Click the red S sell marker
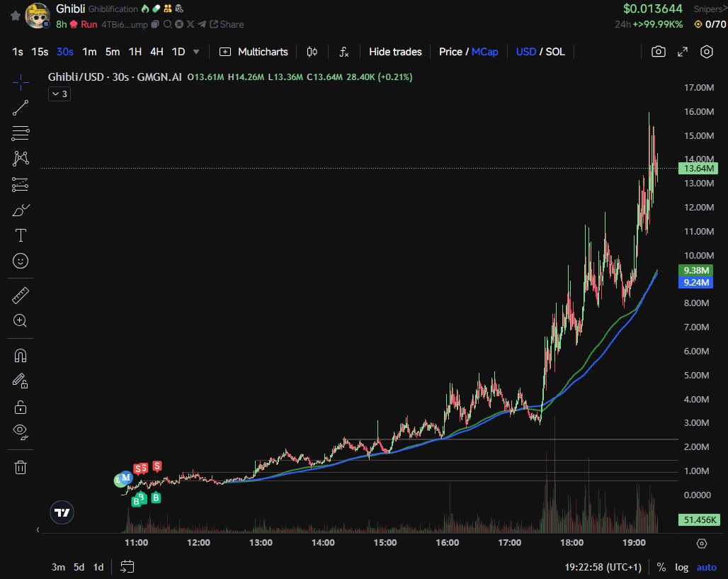 (157, 466)
